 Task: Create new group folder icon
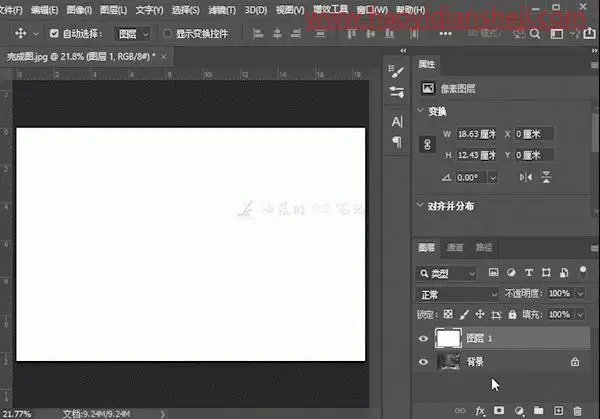(538, 411)
